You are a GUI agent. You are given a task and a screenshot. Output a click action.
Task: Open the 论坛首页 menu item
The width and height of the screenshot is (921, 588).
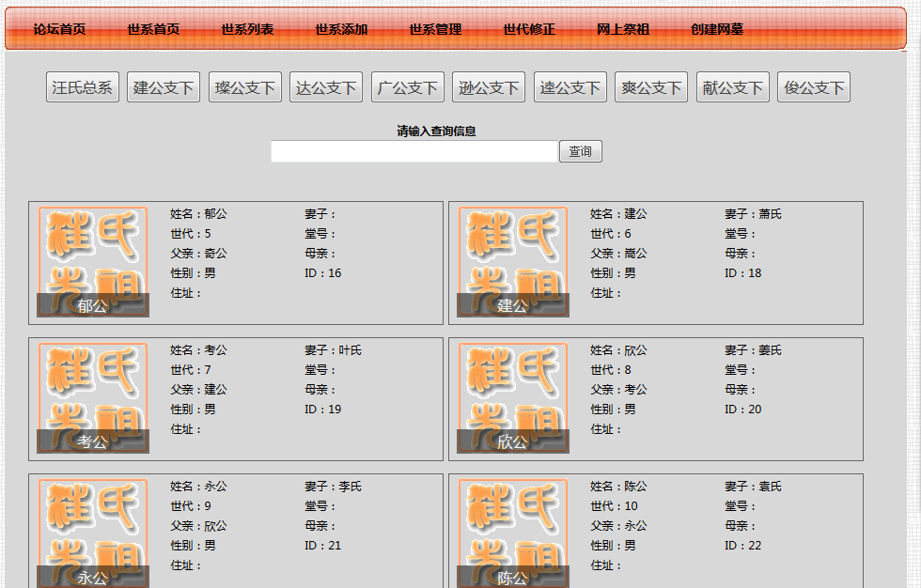[59, 29]
